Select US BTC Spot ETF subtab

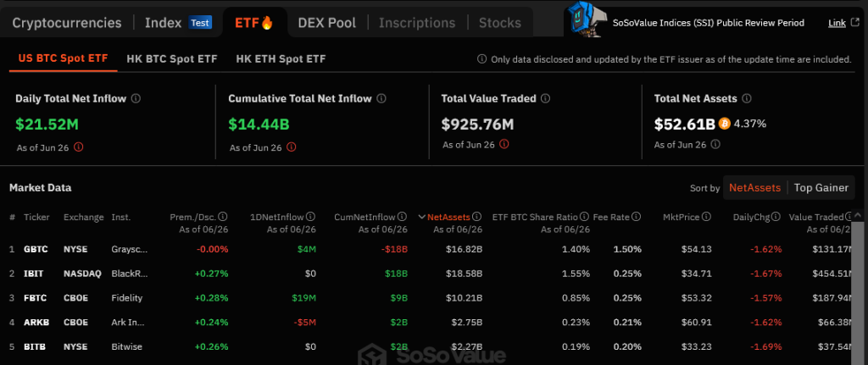[x=63, y=58]
